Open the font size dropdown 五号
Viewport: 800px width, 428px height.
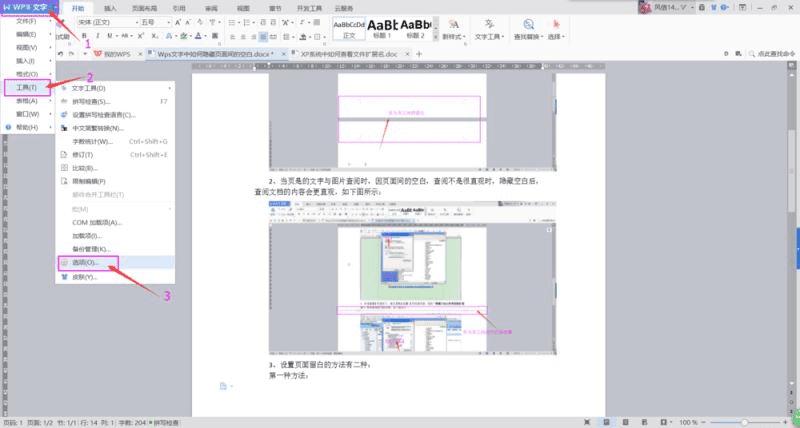coord(169,22)
